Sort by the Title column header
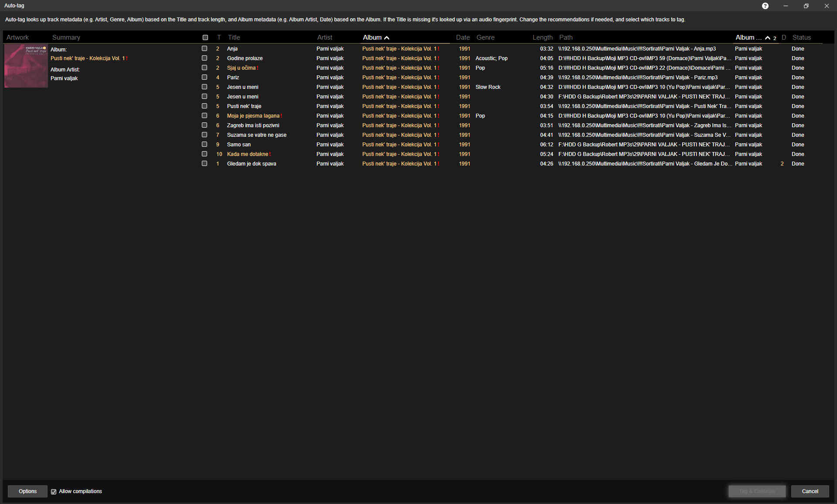The height and width of the screenshot is (504, 837). tap(234, 37)
